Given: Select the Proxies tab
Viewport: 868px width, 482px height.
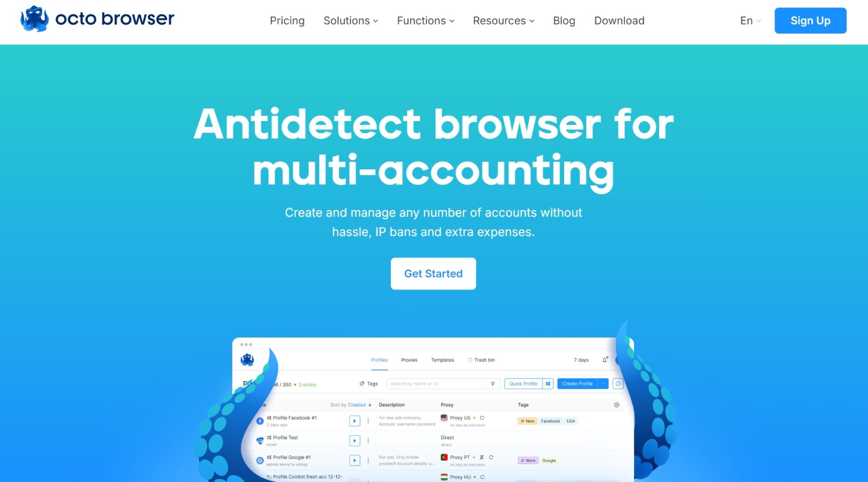Looking at the screenshot, I should pos(409,361).
